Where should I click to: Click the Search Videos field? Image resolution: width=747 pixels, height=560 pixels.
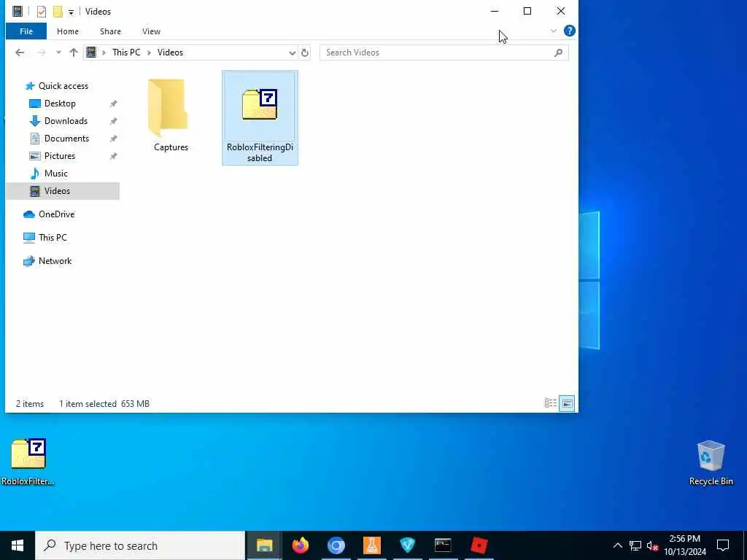pyautogui.click(x=444, y=52)
